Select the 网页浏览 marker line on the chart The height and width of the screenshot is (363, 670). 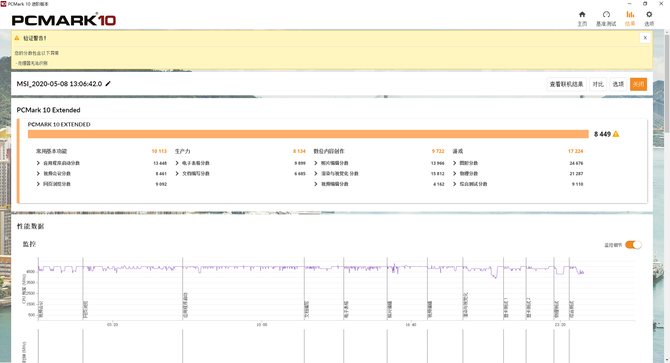coord(83,289)
